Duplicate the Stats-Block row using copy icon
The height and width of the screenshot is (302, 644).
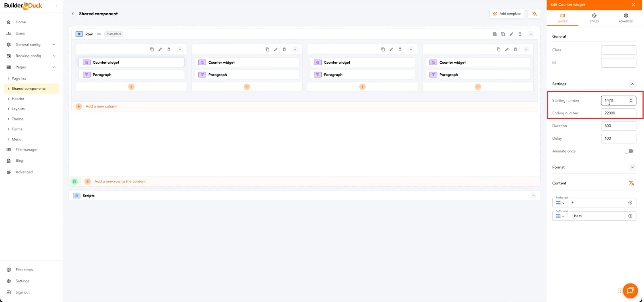tap(503, 34)
